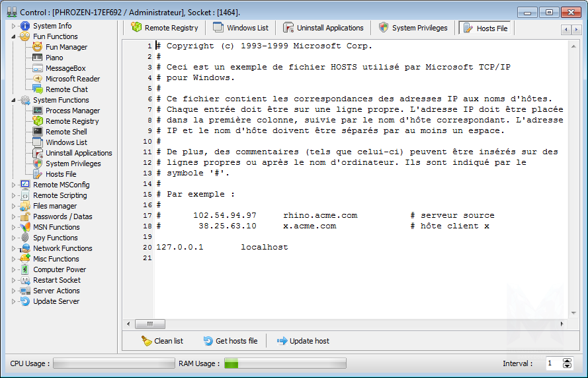The image size is (588, 378).
Task: Open Uninstall Applications from the sidebar tree
Action: 78,153
